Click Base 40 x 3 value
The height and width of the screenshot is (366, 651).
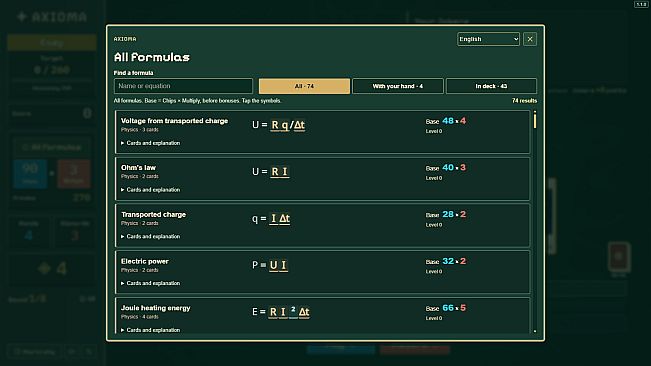coord(445,168)
